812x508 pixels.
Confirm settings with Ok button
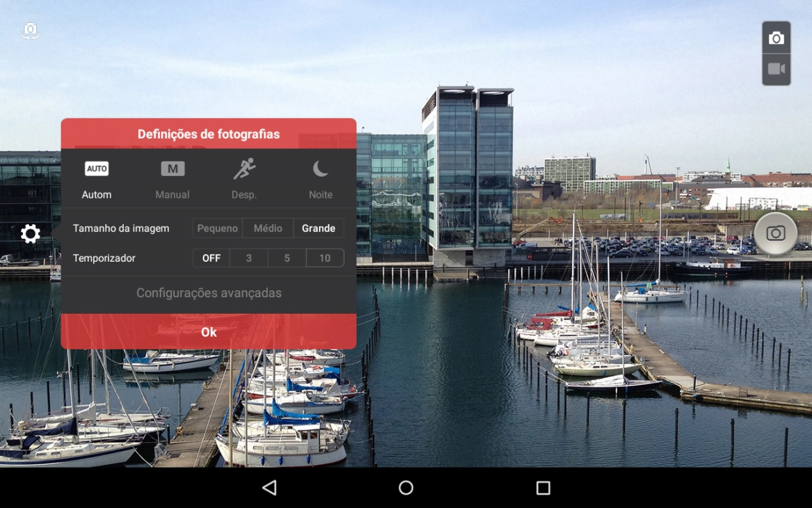[209, 332]
